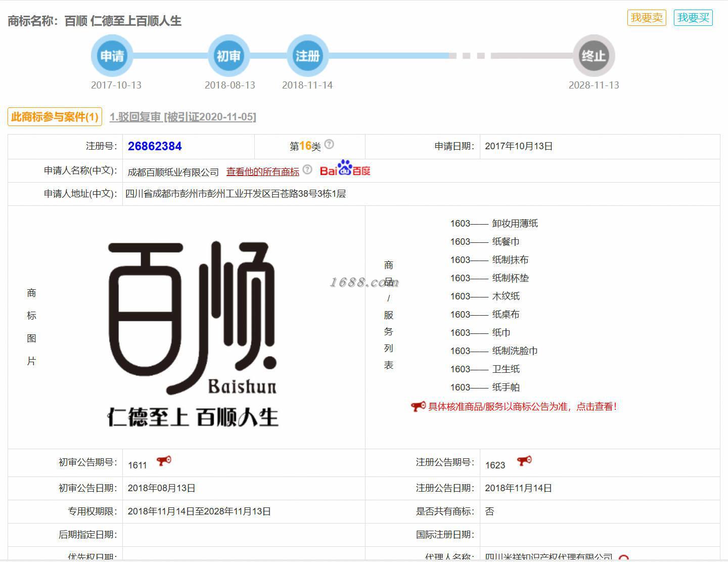Click the 注册公告日期 value 2018年11月14日
Viewport: 728px width, 562px height.
(x=518, y=488)
